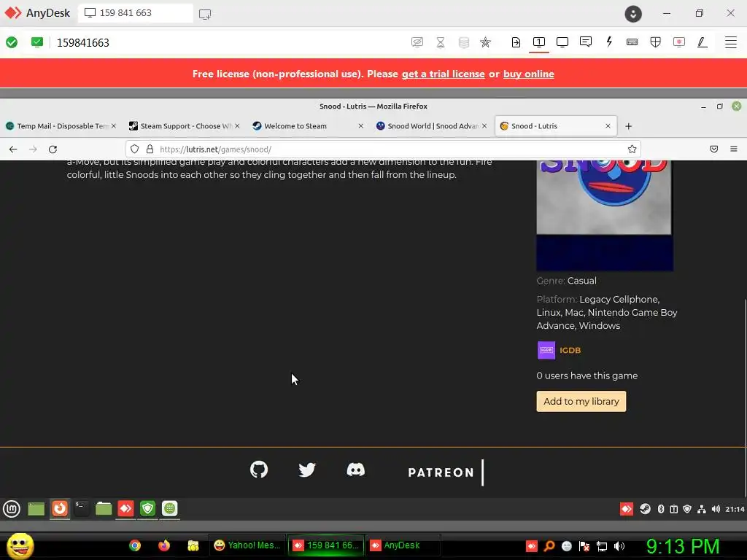This screenshot has height=560, width=747.
Task: Select remote monitor 1 in AnyDesk toolbar
Action: [x=539, y=42]
